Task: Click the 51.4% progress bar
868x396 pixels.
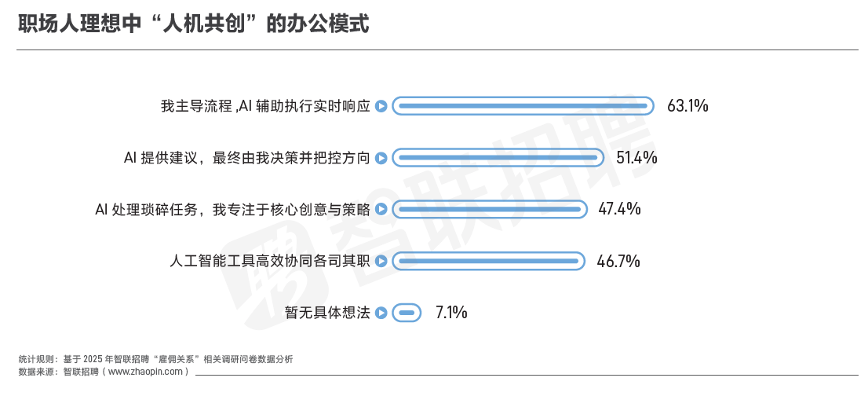Action: point(498,158)
